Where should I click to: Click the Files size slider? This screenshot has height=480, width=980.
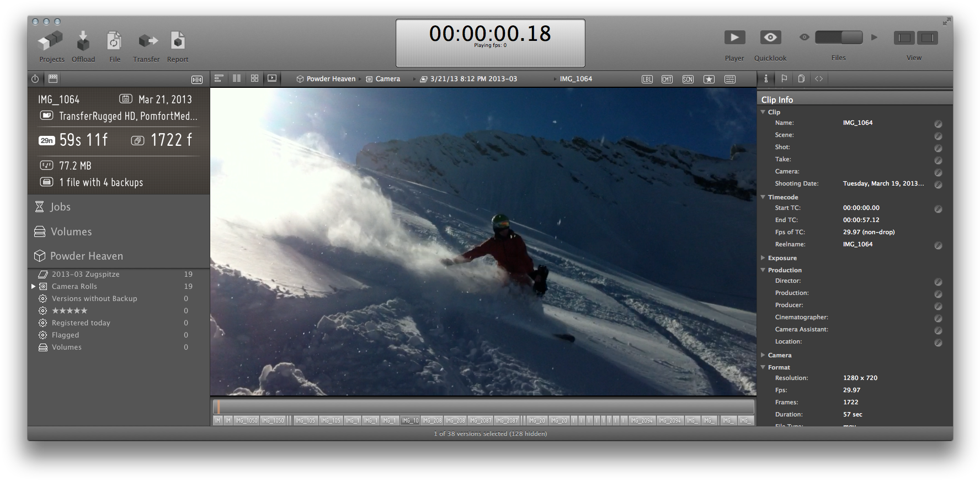tap(838, 38)
